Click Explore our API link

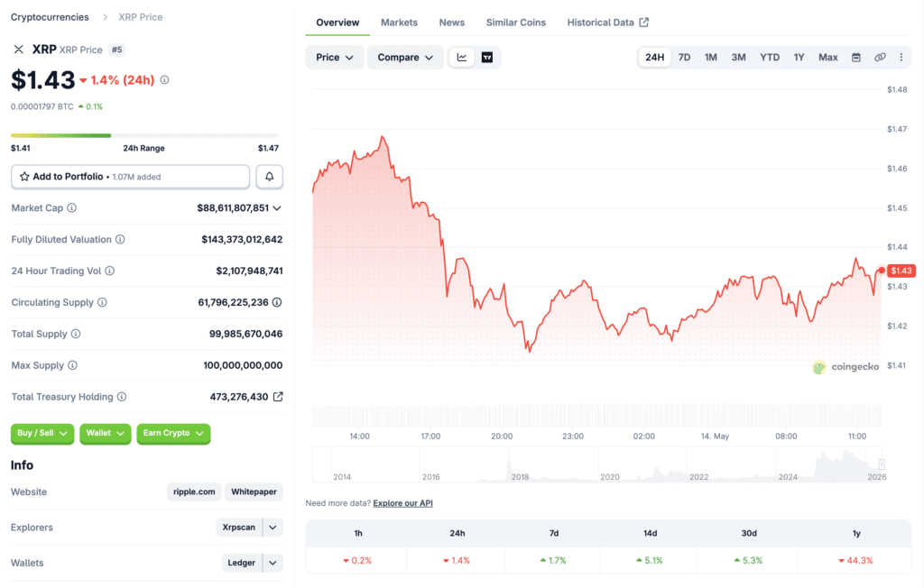coord(403,503)
